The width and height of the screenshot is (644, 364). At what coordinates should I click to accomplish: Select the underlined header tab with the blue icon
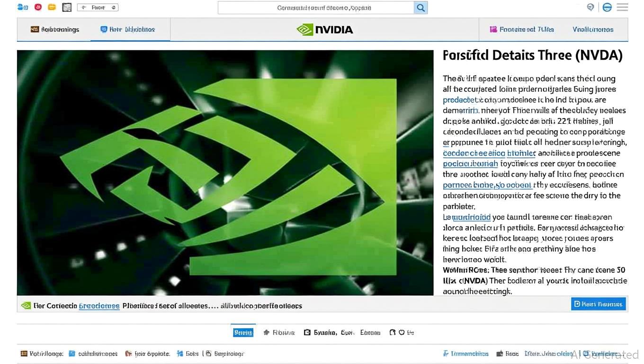[128, 29]
